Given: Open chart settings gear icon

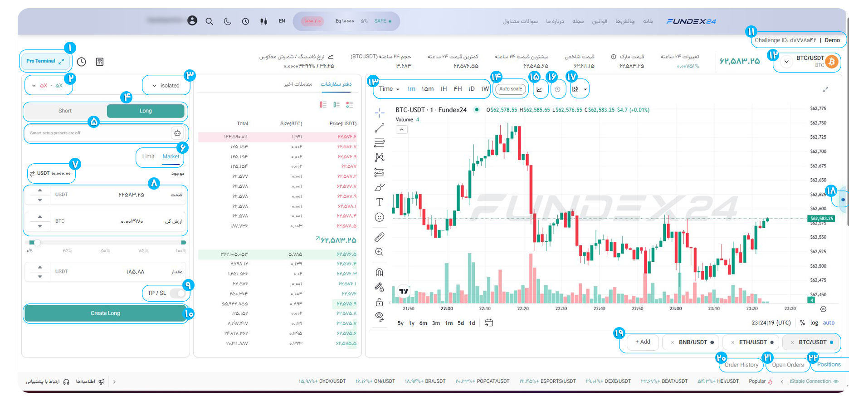Looking at the screenshot, I should coord(823,309).
